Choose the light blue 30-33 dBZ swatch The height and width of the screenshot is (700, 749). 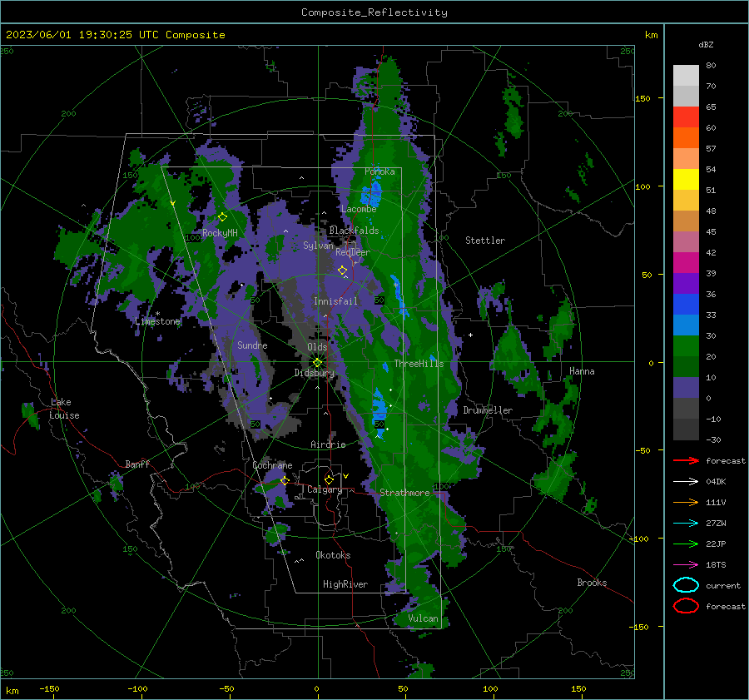(686, 325)
